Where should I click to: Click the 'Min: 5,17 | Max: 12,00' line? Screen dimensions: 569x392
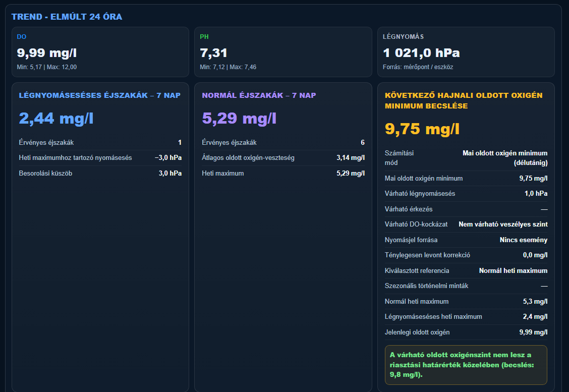(47, 67)
